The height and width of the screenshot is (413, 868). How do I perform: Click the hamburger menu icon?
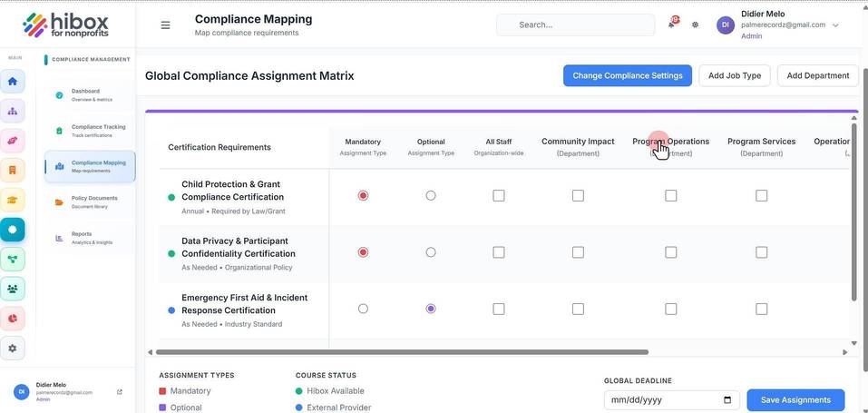165,25
